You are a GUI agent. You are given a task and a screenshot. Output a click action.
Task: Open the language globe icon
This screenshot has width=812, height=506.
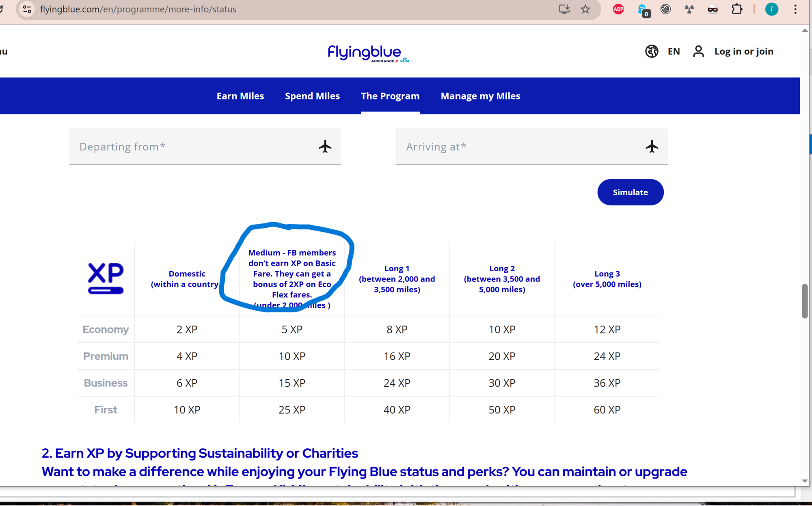tap(652, 51)
